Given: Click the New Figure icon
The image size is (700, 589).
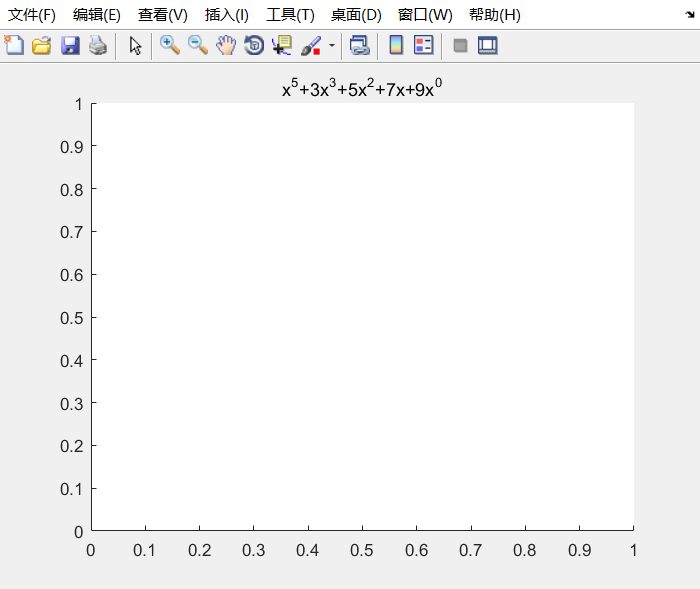Looking at the screenshot, I should tap(14, 46).
